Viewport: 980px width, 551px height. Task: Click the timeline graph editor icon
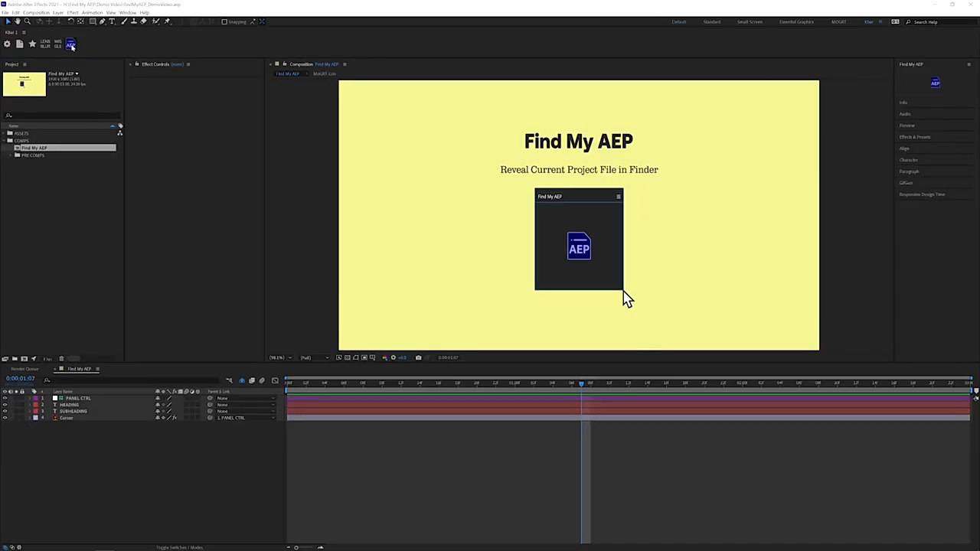click(x=275, y=380)
